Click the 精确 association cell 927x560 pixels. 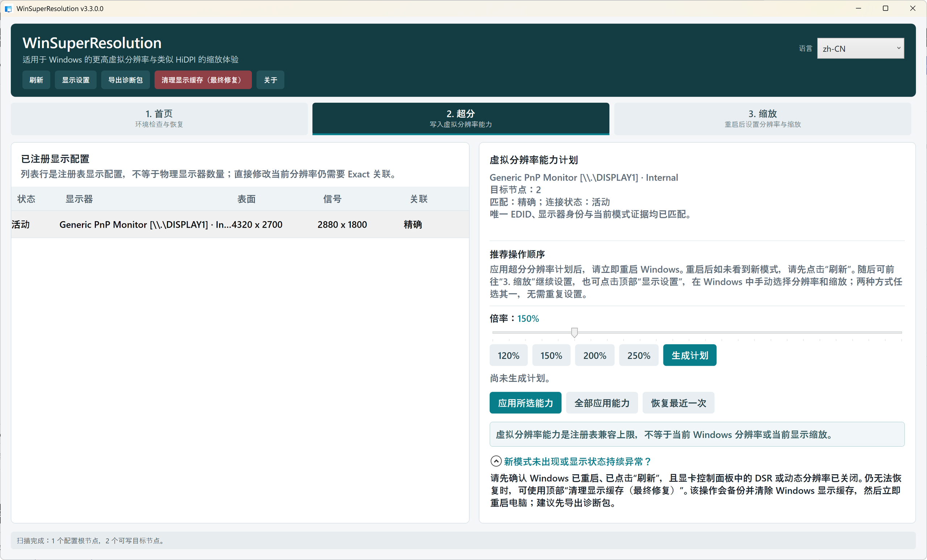point(413,224)
